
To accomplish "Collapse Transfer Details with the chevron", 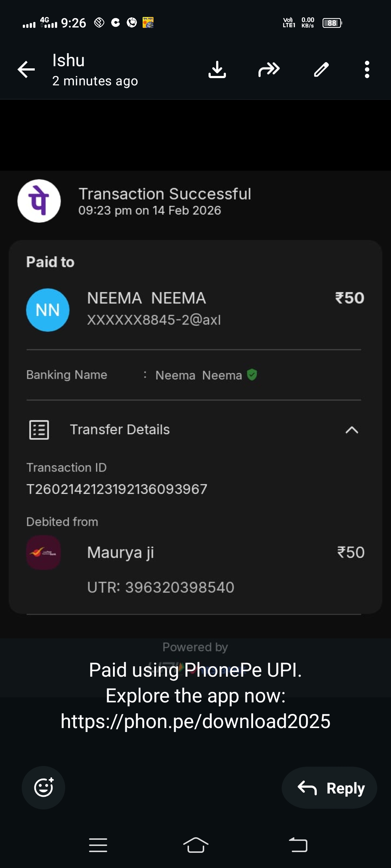I will (x=352, y=430).
